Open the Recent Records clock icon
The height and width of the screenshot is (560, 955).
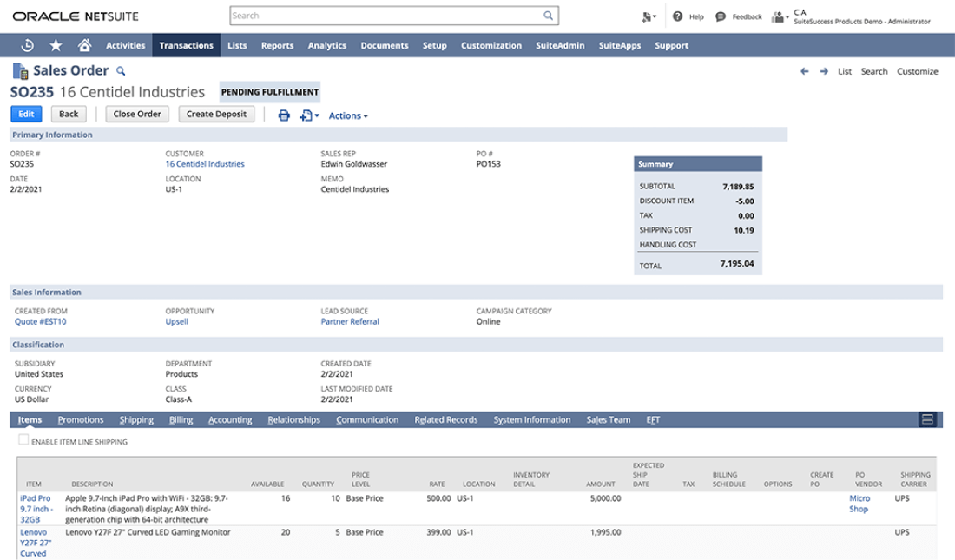[x=28, y=45]
